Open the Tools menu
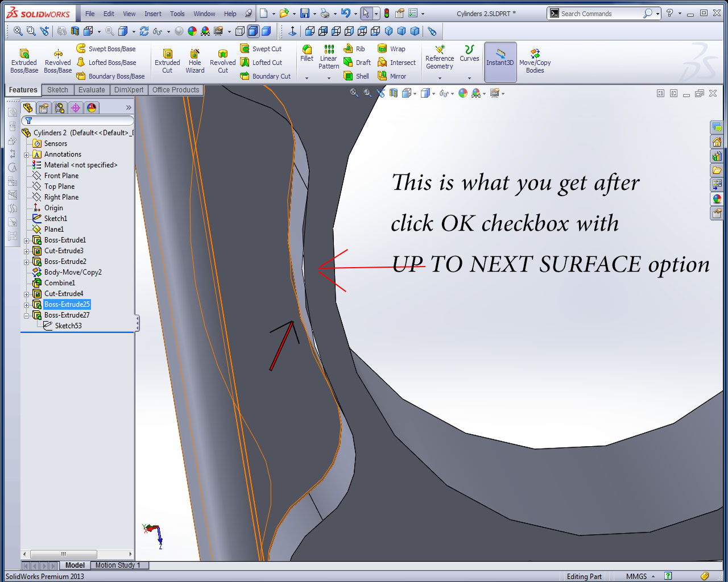Screen dimensions: 728x582 pyautogui.click(x=177, y=14)
